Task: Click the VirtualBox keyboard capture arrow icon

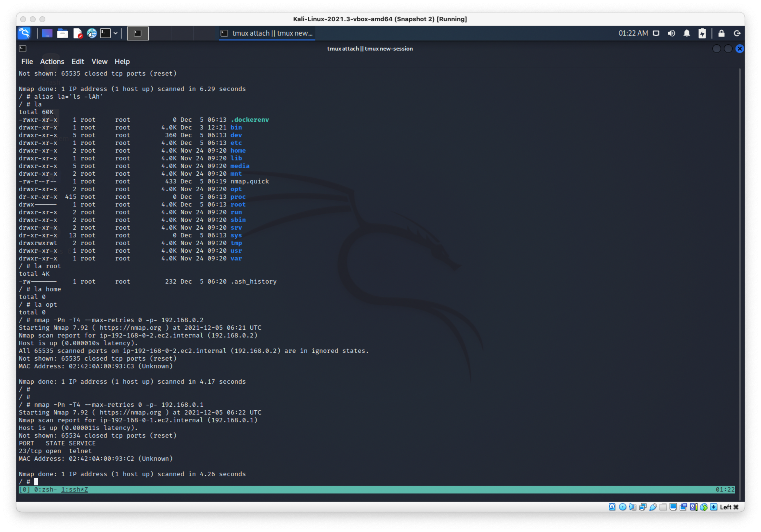Action: click(714, 507)
